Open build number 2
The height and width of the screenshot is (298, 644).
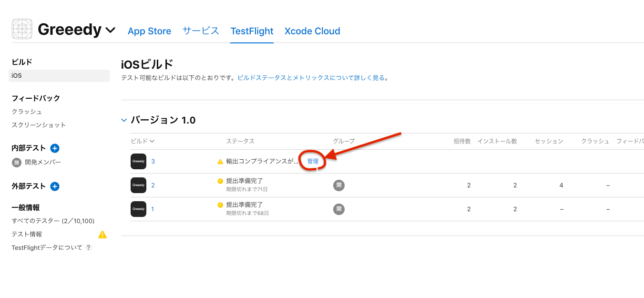click(153, 185)
